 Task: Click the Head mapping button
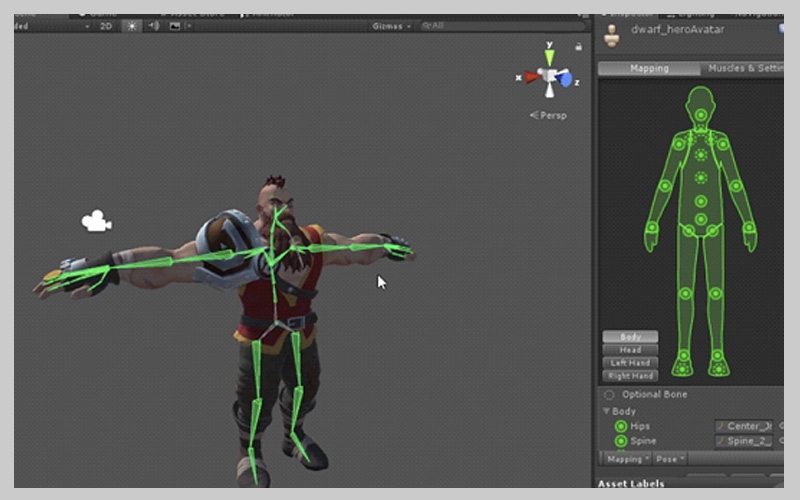coord(630,350)
